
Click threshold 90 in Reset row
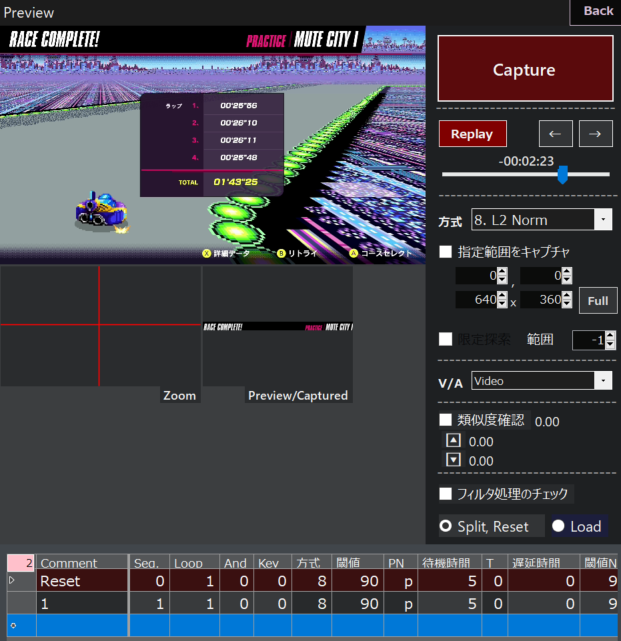(x=358, y=580)
